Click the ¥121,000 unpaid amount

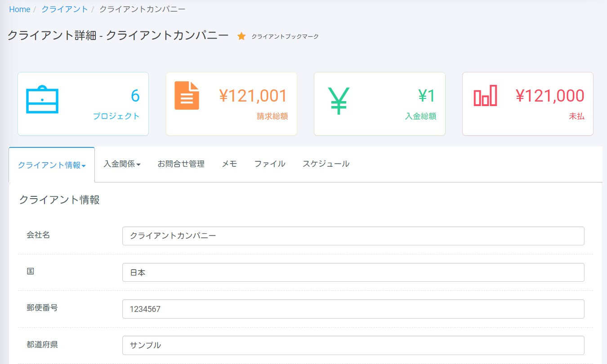(x=550, y=96)
